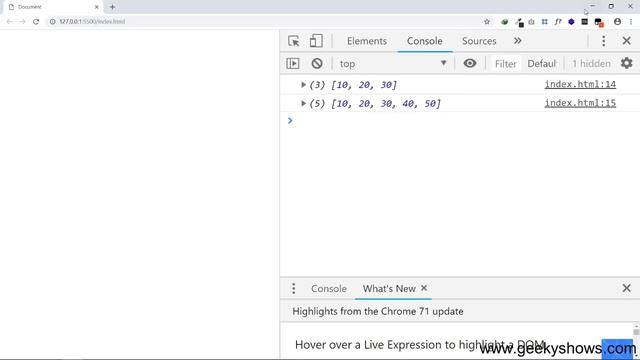View site information icon in address bar

pyautogui.click(x=52, y=22)
